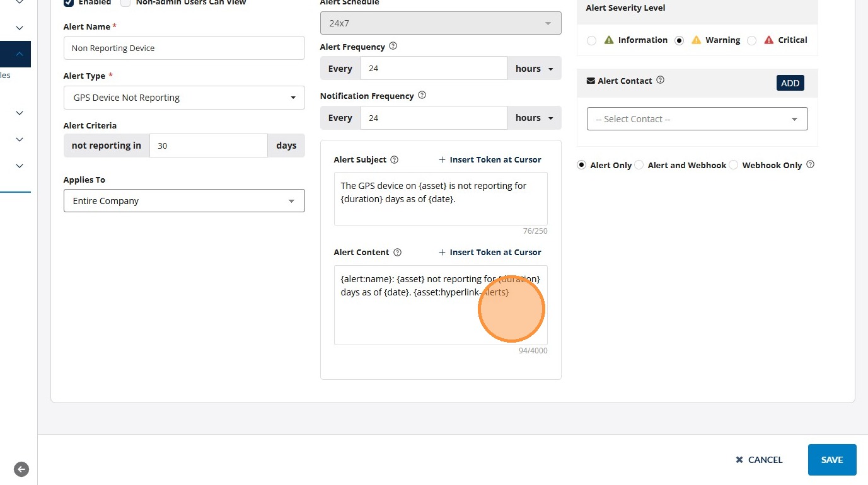868x485 pixels.
Task: Click the envelope icon next to Alert Contact
Action: (591, 81)
